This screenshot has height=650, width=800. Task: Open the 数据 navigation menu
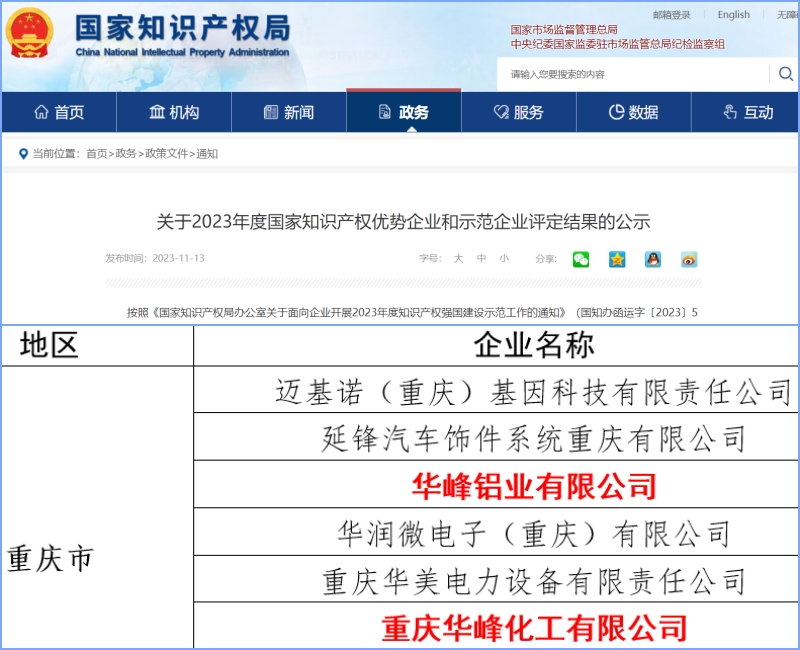634,112
